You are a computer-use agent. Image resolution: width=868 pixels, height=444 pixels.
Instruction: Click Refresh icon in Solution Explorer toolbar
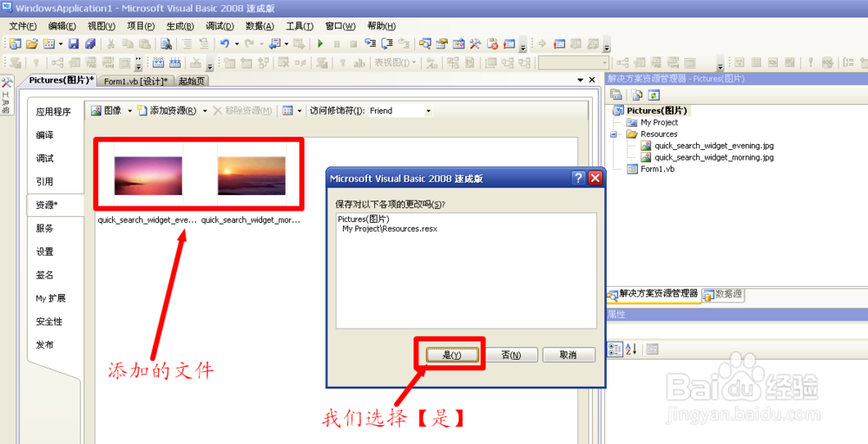[x=654, y=95]
